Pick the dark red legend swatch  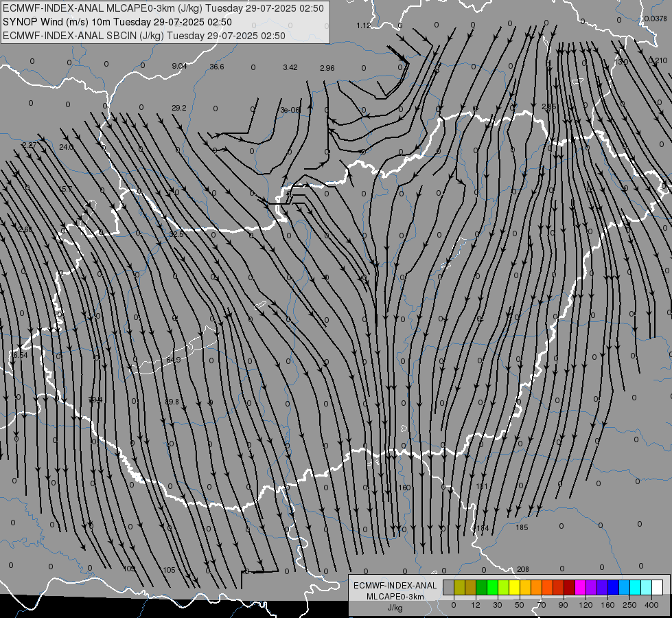pos(570,587)
